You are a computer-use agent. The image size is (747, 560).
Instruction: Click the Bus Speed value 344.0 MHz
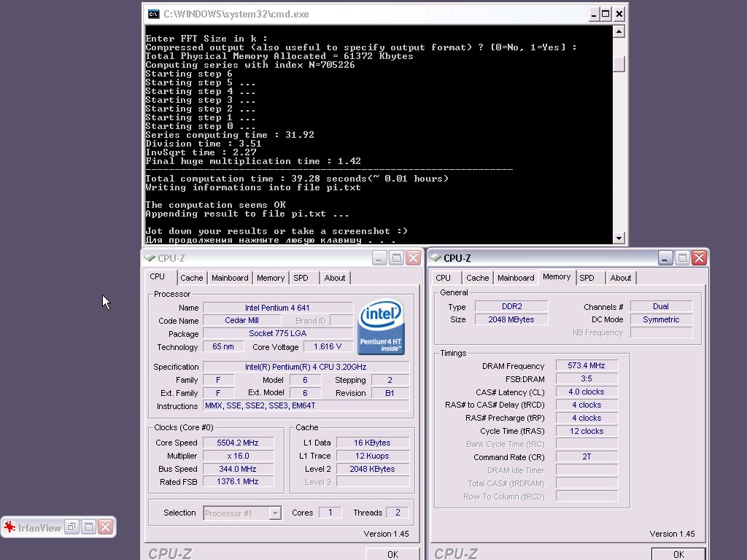coord(238,469)
